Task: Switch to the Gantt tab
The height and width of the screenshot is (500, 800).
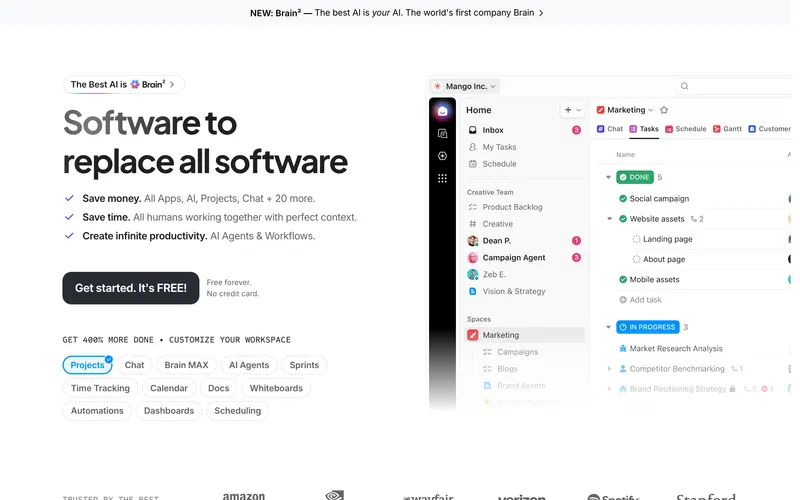Action: coord(728,129)
